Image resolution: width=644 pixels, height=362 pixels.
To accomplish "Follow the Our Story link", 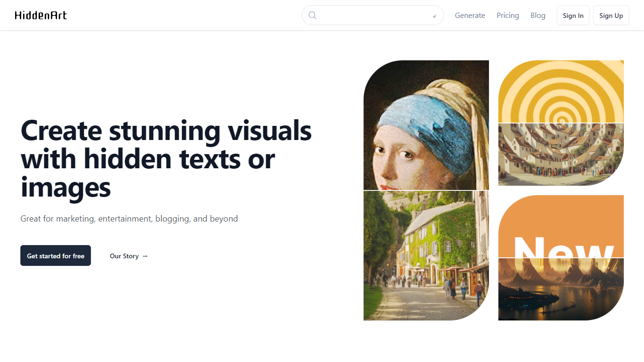I will click(124, 256).
